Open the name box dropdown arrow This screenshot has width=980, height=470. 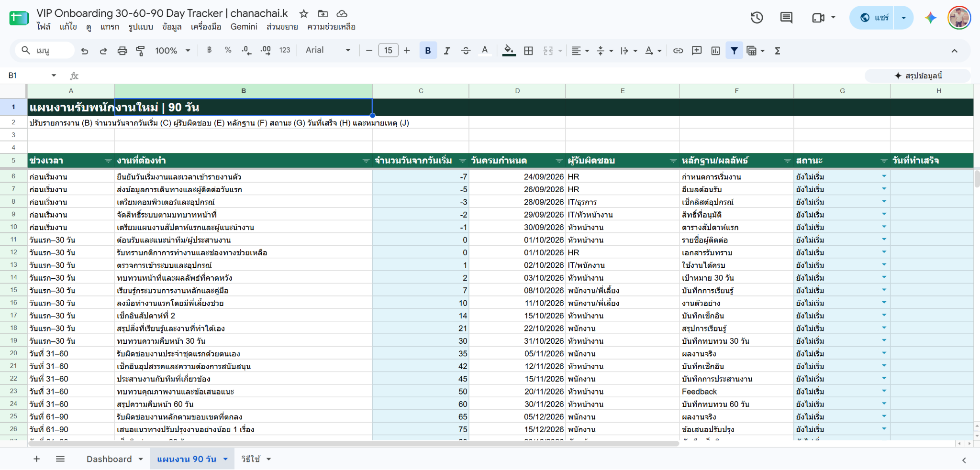54,76
